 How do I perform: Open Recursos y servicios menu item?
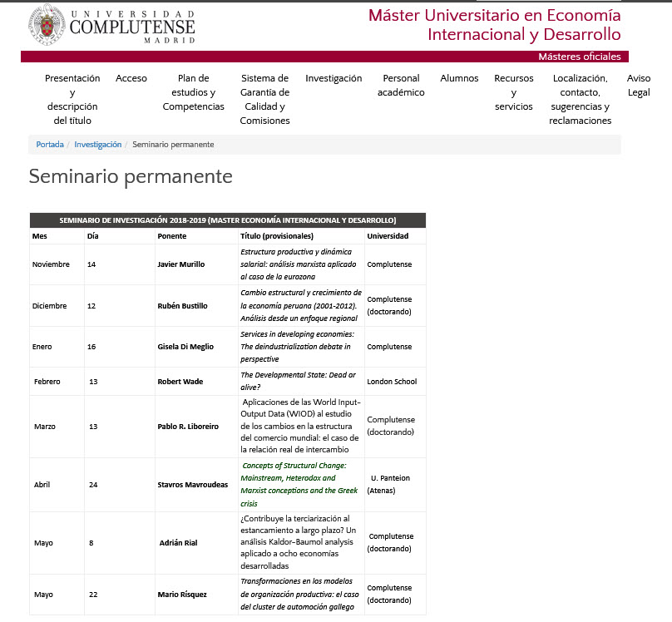(x=513, y=92)
